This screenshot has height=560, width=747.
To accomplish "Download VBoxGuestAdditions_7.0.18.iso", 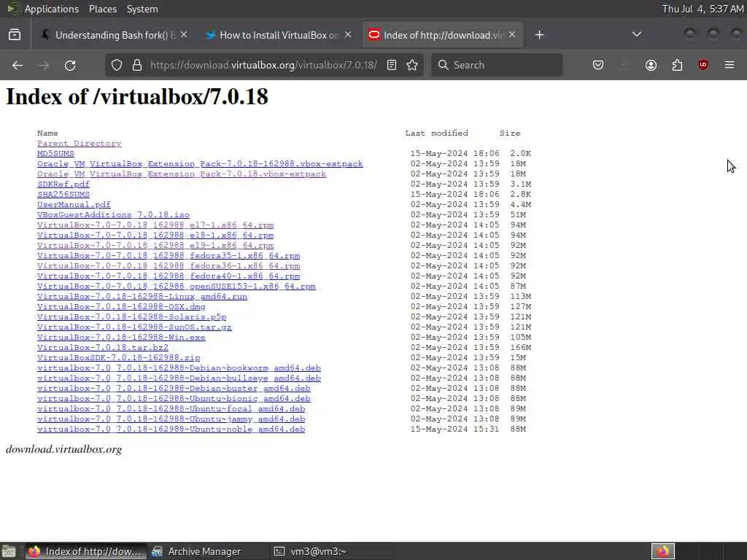I will tap(113, 215).
